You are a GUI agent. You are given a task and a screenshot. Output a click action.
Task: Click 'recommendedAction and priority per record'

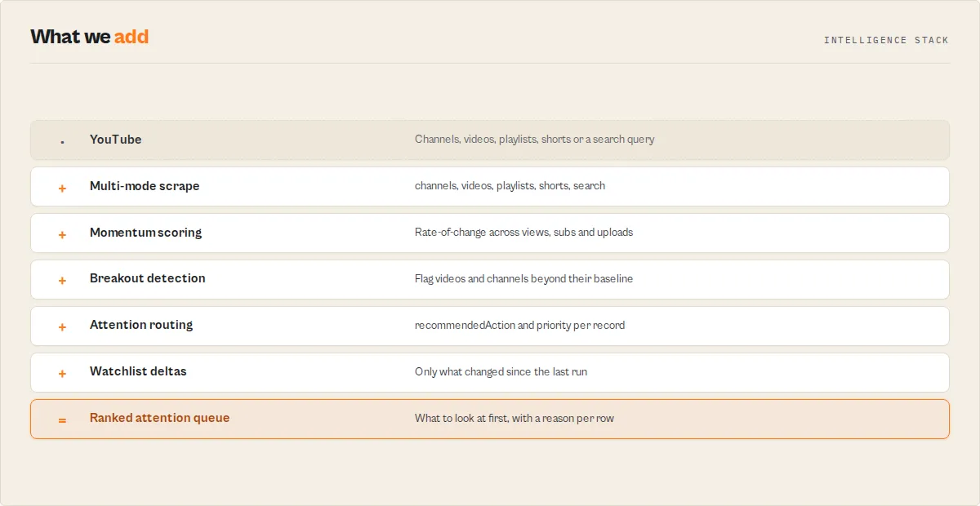point(519,326)
